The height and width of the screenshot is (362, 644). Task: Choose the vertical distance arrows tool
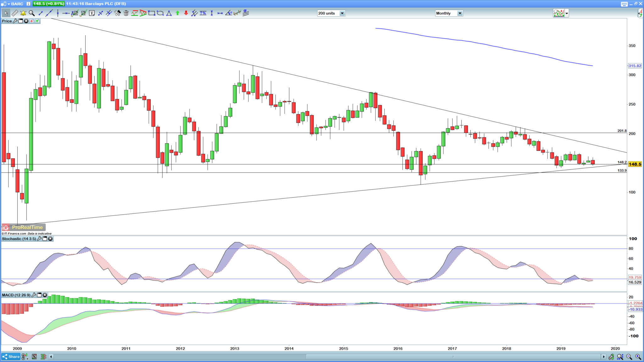click(212, 13)
